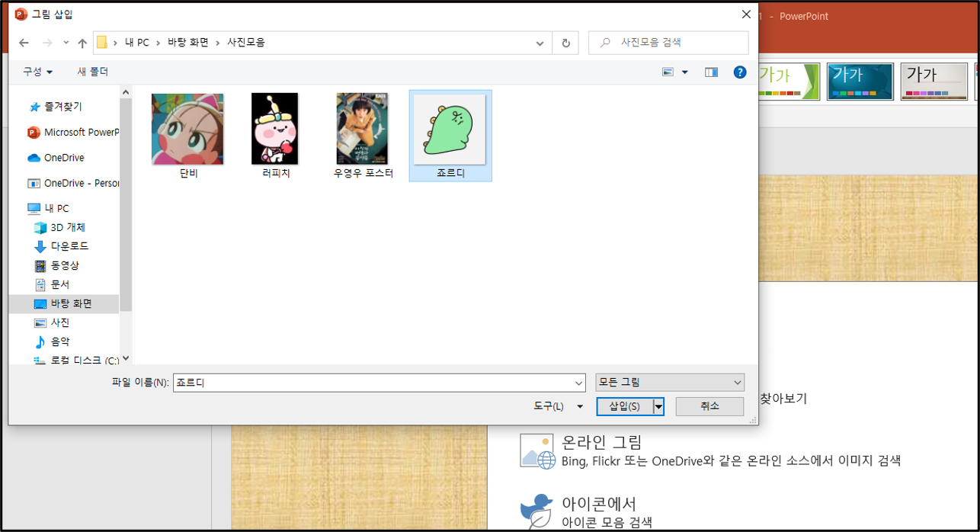Open OneDrive - Personal in navigation pane
Screen dimensions: 980x532
[x=74, y=184]
